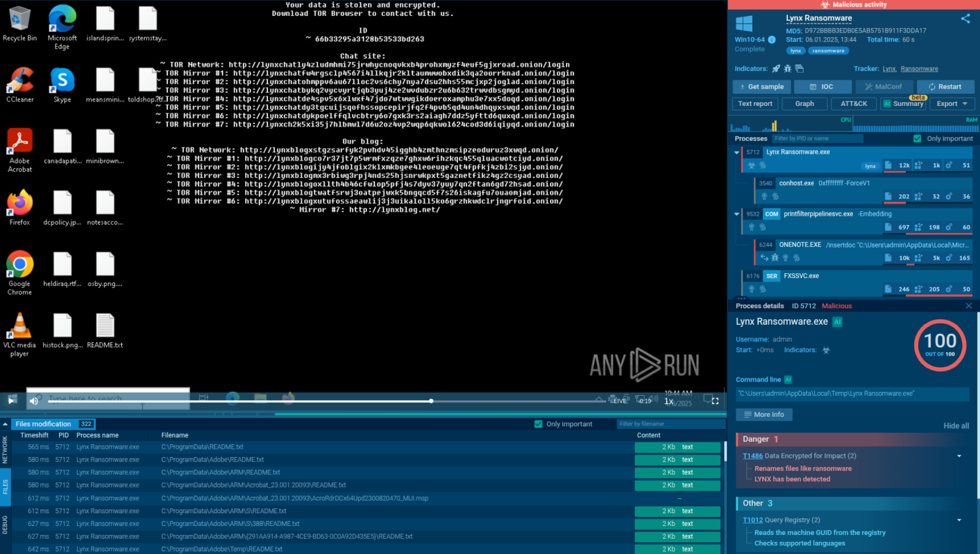Open the ATT&CK view
The width and height of the screenshot is (980, 554).
tap(854, 103)
